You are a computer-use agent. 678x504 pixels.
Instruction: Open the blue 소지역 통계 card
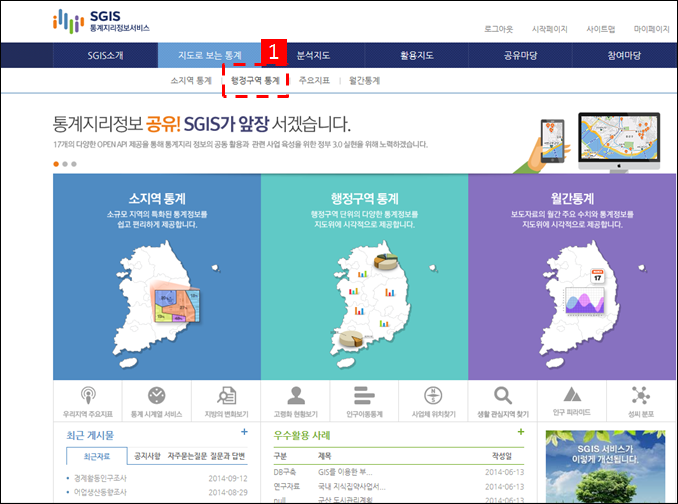pyautogui.click(x=157, y=277)
